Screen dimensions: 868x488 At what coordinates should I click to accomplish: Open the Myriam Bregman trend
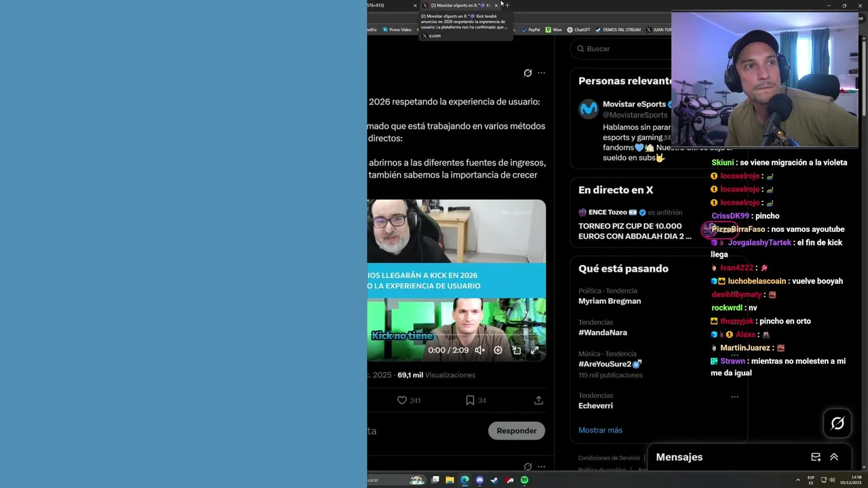click(x=610, y=301)
